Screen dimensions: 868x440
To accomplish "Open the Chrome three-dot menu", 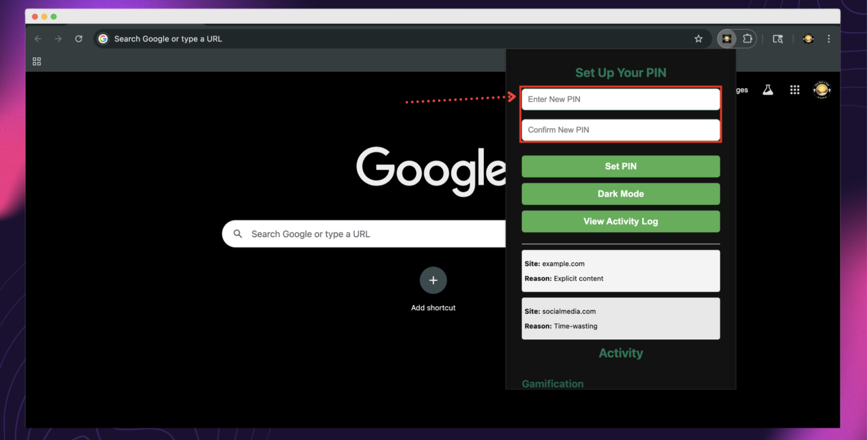I will click(x=829, y=39).
